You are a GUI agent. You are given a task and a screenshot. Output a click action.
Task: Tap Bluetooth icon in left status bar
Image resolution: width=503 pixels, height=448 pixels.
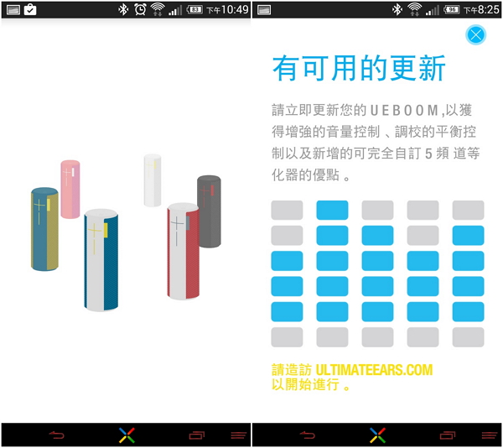(x=123, y=9)
